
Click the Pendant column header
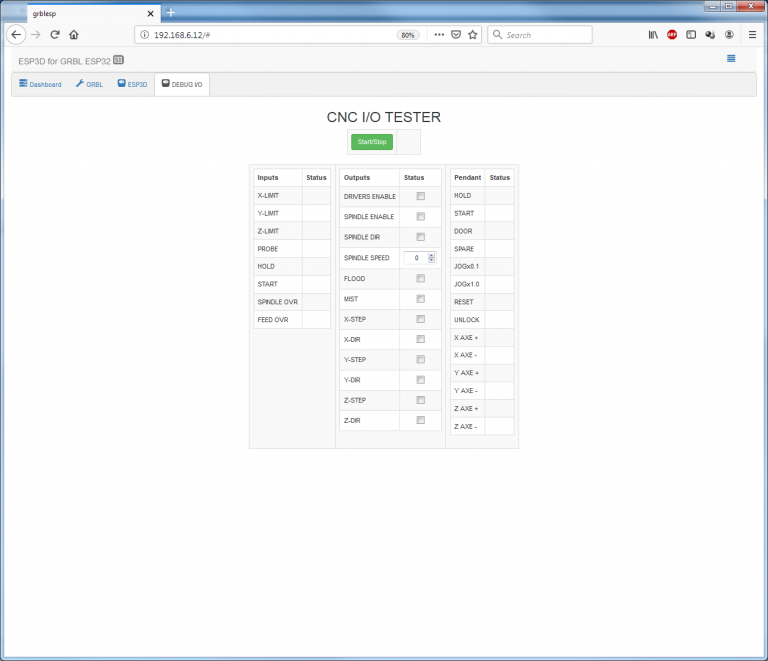(467, 178)
